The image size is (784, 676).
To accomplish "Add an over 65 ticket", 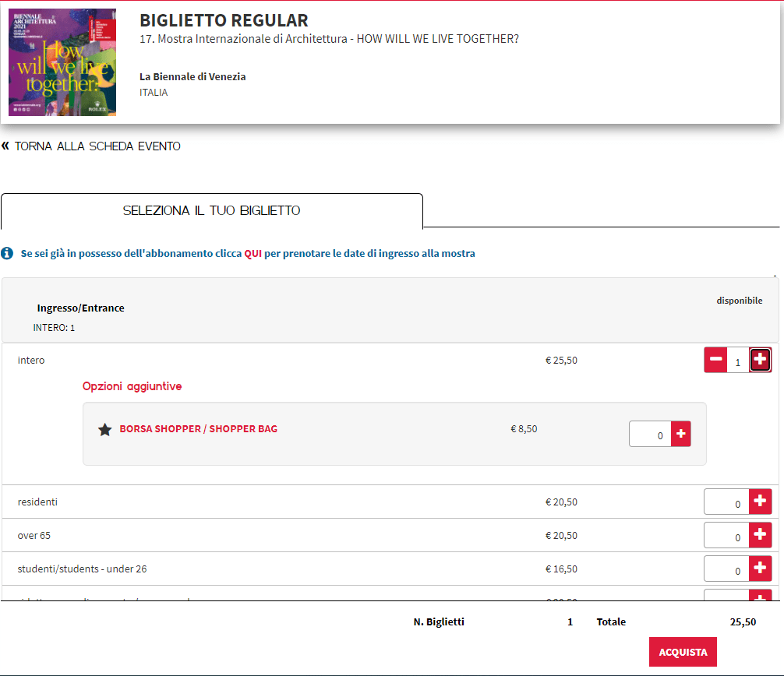I will (x=760, y=536).
